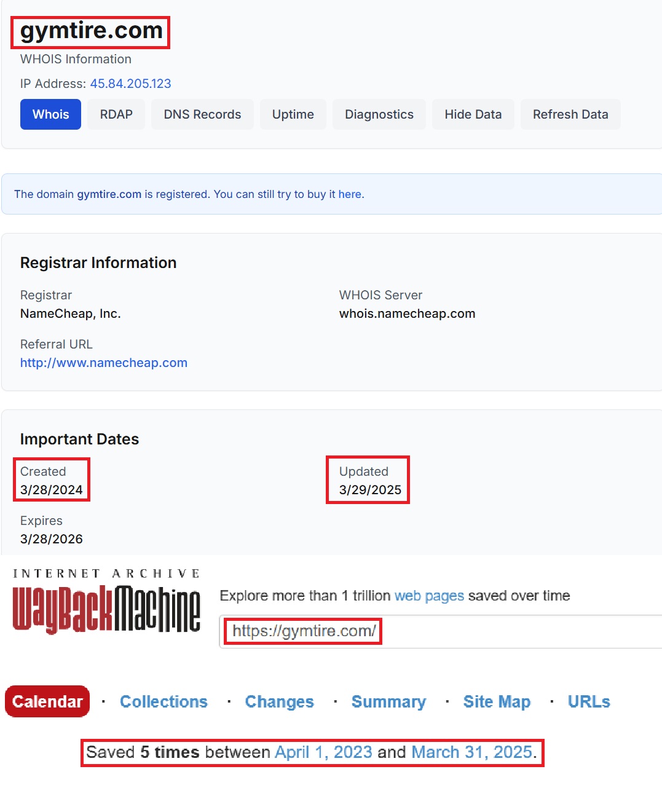The height and width of the screenshot is (812, 662).
Task: Open the Collections section
Action: click(x=164, y=701)
